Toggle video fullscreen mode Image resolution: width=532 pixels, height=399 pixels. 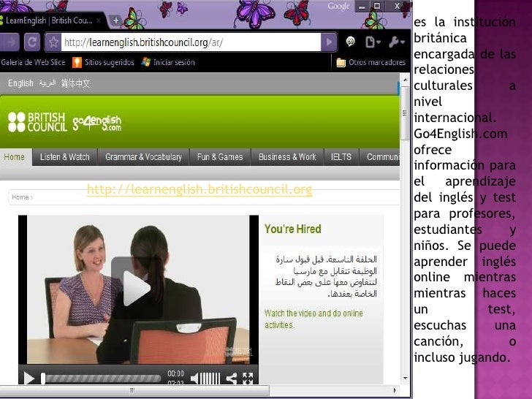click(248, 379)
